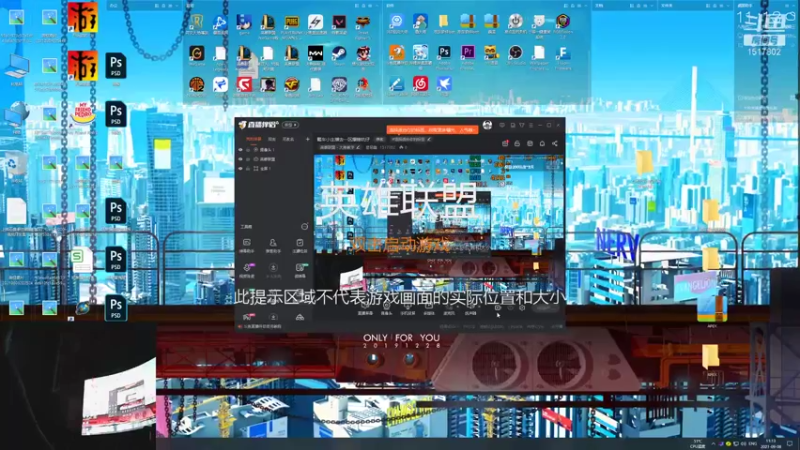Open the gift box icon with red dot
Screen dimensions: 800x450
[x=505, y=144]
